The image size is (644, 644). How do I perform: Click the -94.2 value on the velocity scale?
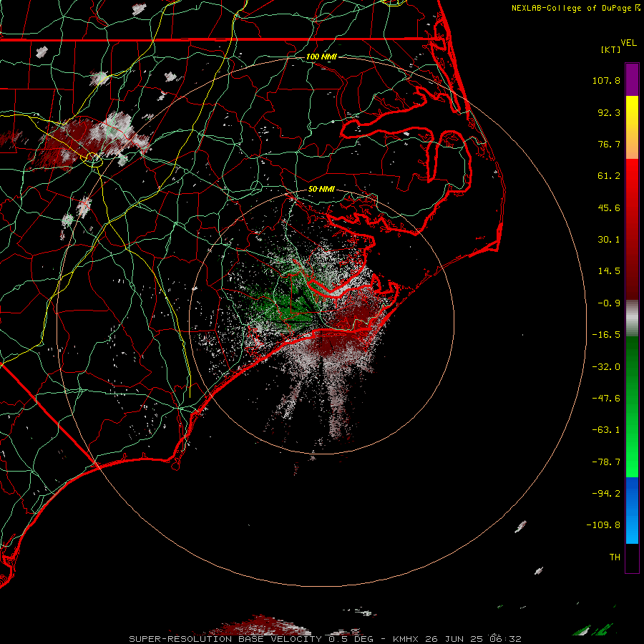tap(606, 493)
